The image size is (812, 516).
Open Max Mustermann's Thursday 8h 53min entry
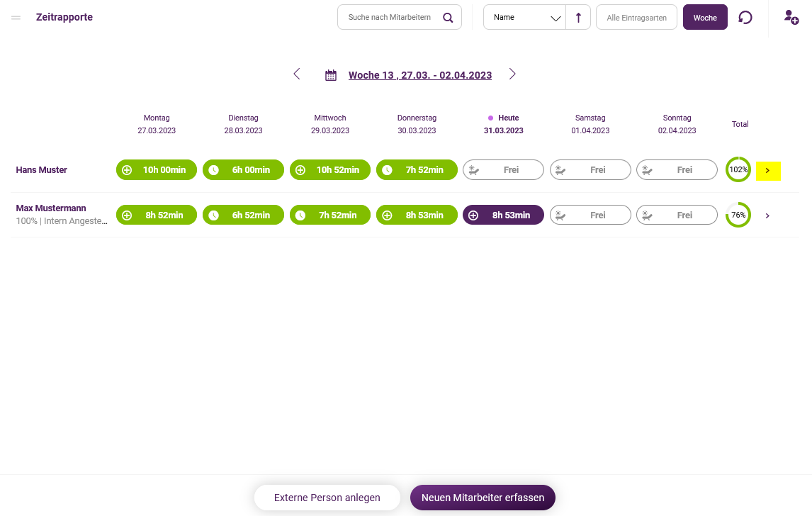tap(417, 215)
